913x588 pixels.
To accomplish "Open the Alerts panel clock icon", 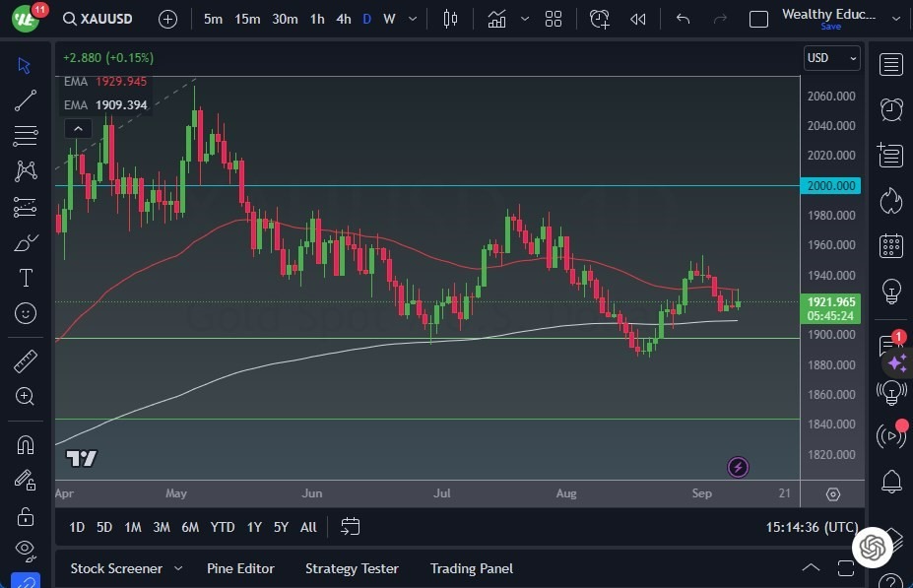I will tap(890, 109).
